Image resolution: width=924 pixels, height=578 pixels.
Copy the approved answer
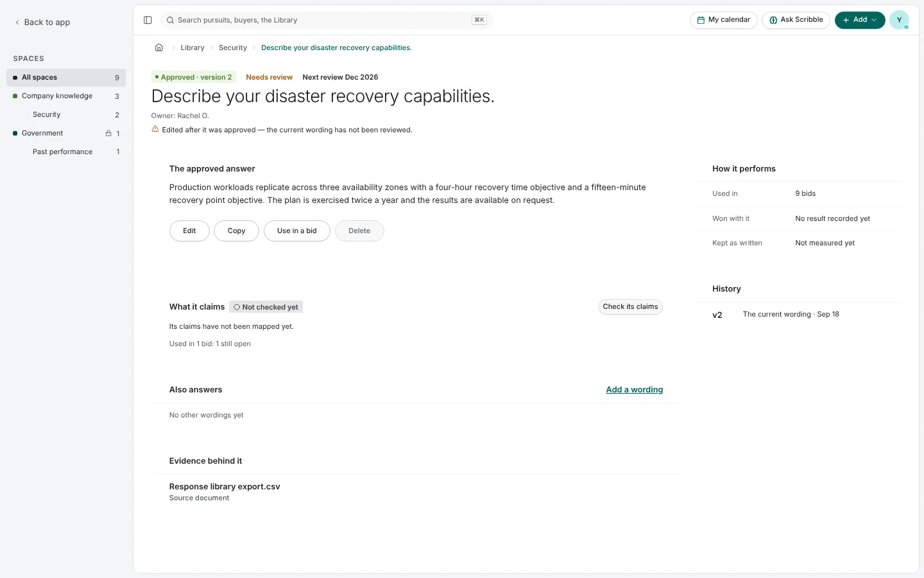pyautogui.click(x=236, y=231)
